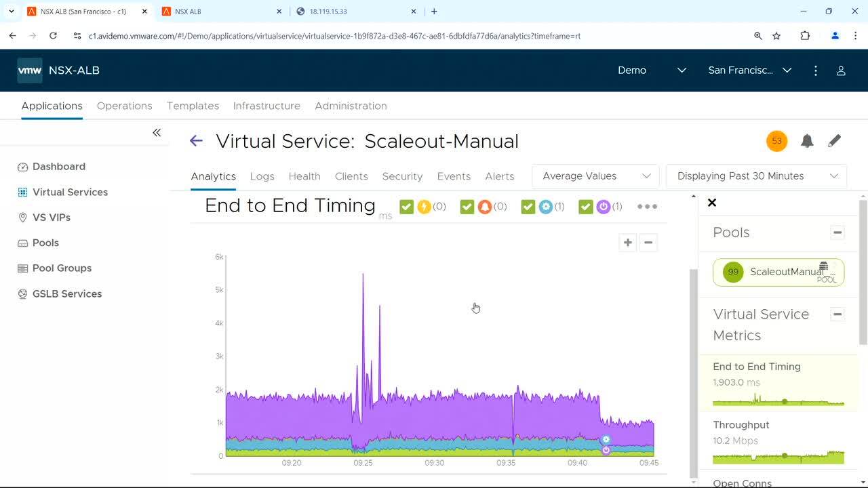The height and width of the screenshot is (488, 868).
Task: Toggle the system events overlay checkbox
Action: (x=586, y=207)
